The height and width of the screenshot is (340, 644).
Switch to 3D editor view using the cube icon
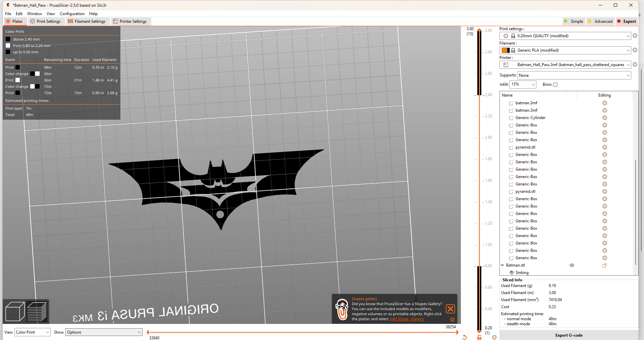point(15,311)
